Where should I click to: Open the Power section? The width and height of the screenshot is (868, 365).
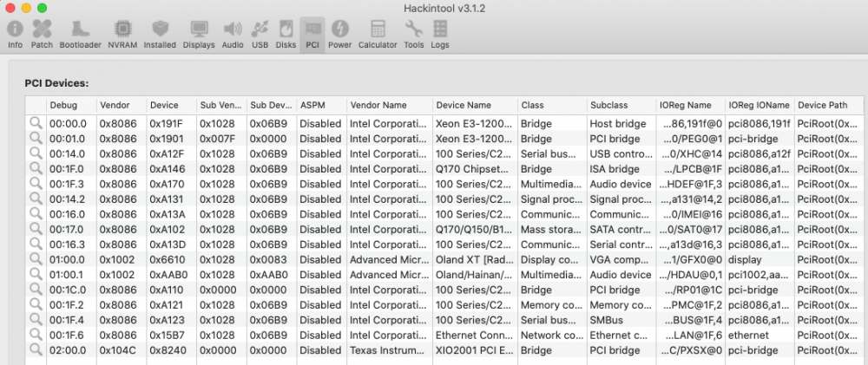click(339, 34)
